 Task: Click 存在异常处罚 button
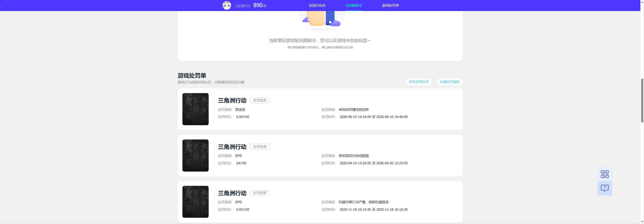[x=419, y=82]
